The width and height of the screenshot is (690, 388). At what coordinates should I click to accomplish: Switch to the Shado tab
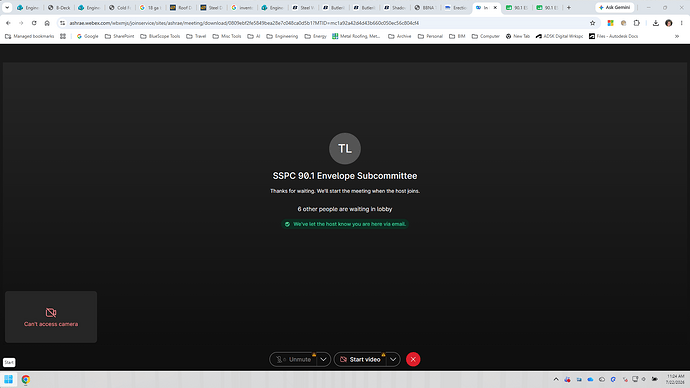395,7
